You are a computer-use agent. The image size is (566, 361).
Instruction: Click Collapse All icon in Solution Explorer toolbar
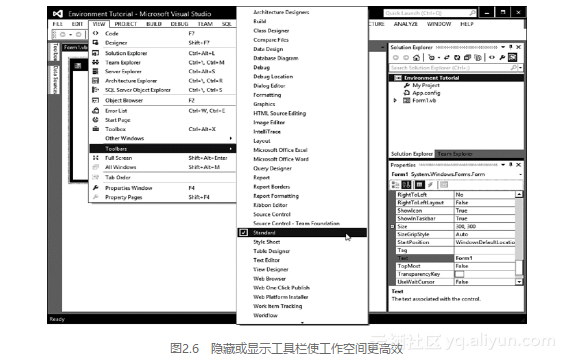click(x=467, y=57)
